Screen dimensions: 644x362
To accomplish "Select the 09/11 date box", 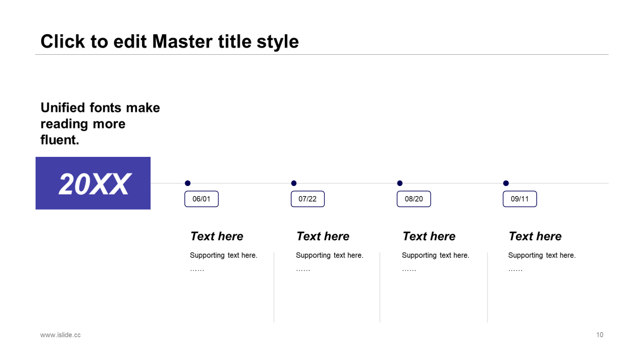I will tap(520, 199).
